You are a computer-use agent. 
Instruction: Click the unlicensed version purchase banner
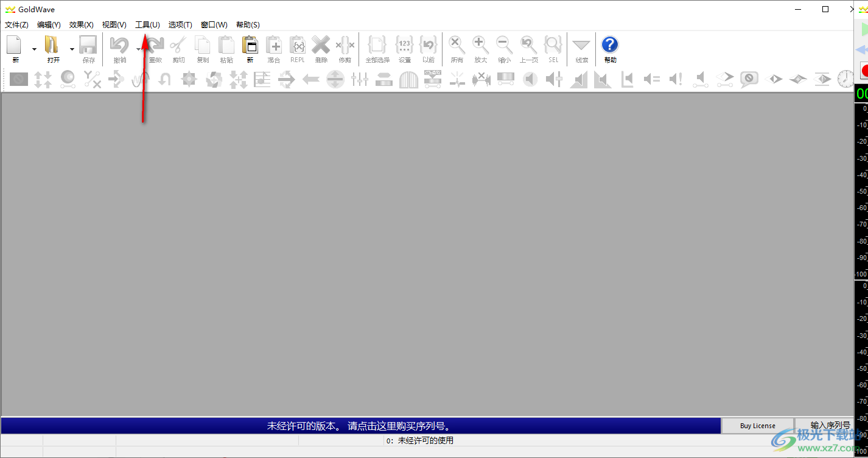[x=361, y=426]
